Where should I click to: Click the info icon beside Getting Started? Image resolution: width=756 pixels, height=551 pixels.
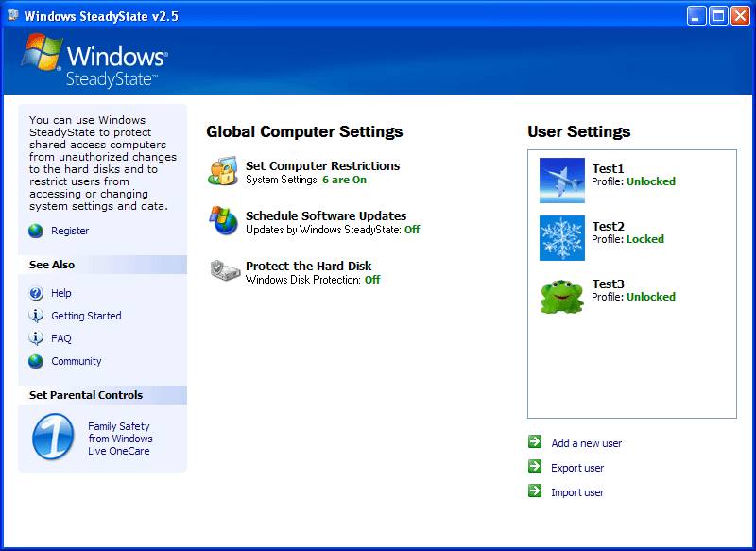pos(36,316)
